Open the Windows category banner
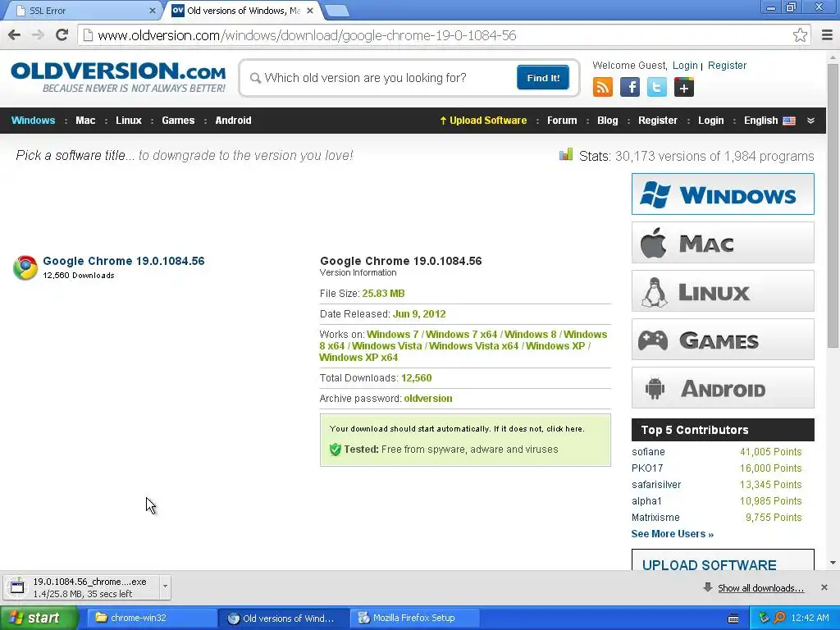This screenshot has width=840, height=630. (723, 194)
